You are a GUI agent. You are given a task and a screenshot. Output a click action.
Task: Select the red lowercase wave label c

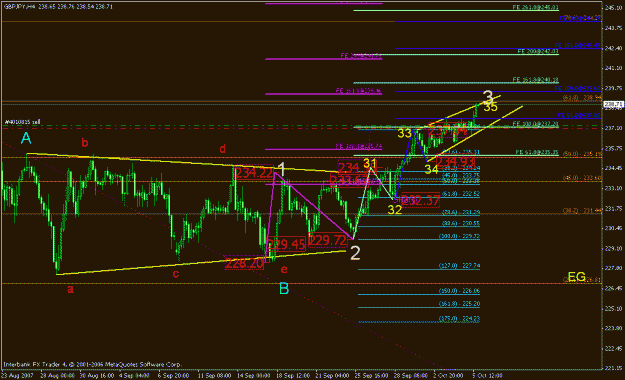[x=175, y=274]
